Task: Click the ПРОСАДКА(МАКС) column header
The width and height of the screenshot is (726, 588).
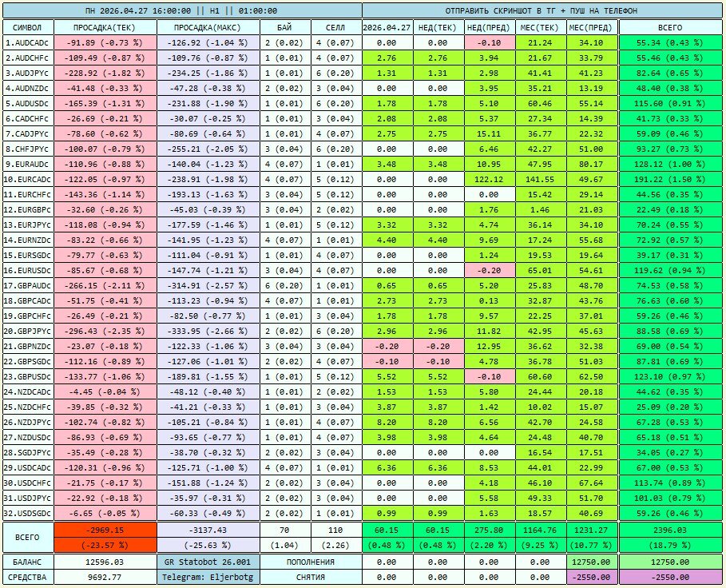Action: click(x=208, y=27)
